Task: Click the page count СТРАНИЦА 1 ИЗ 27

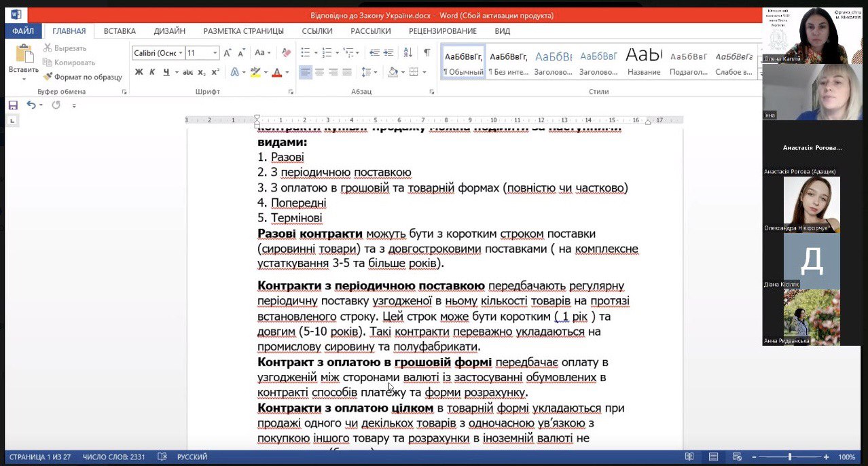Action: click(x=40, y=457)
